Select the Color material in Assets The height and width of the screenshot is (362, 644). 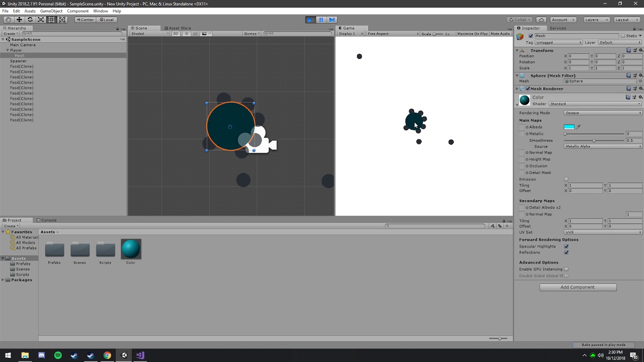click(x=131, y=248)
